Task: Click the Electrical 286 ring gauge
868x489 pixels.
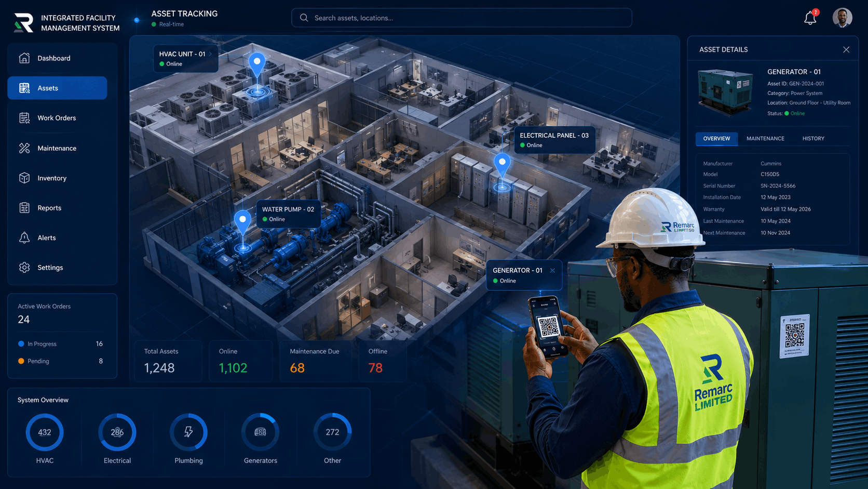Action: (117, 432)
